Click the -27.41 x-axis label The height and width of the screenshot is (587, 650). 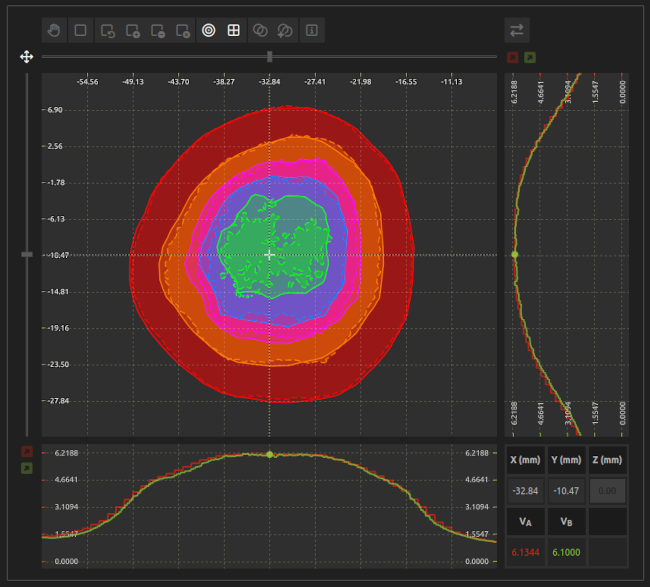tap(315, 82)
